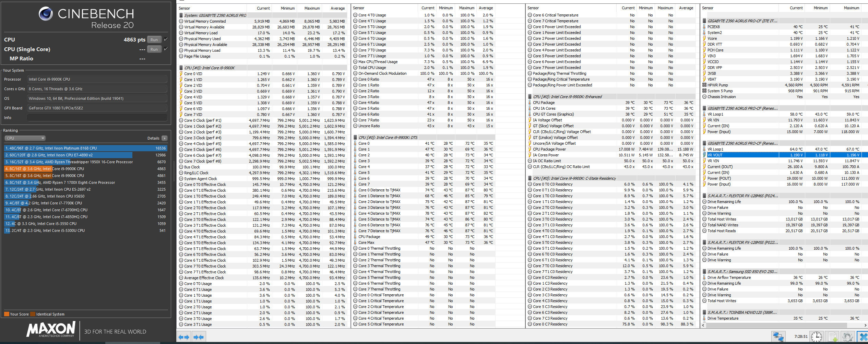
Task: Reset min/max values with the clock icon
Action: (x=816, y=337)
